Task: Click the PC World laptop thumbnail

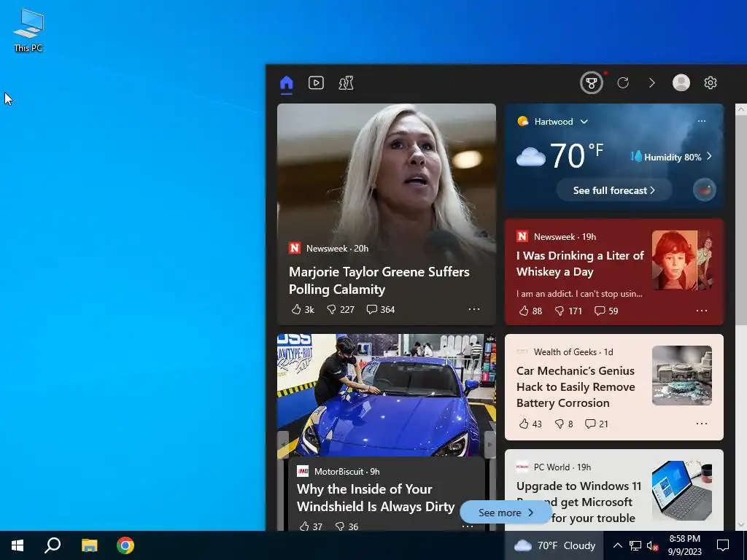Action: 682,491
